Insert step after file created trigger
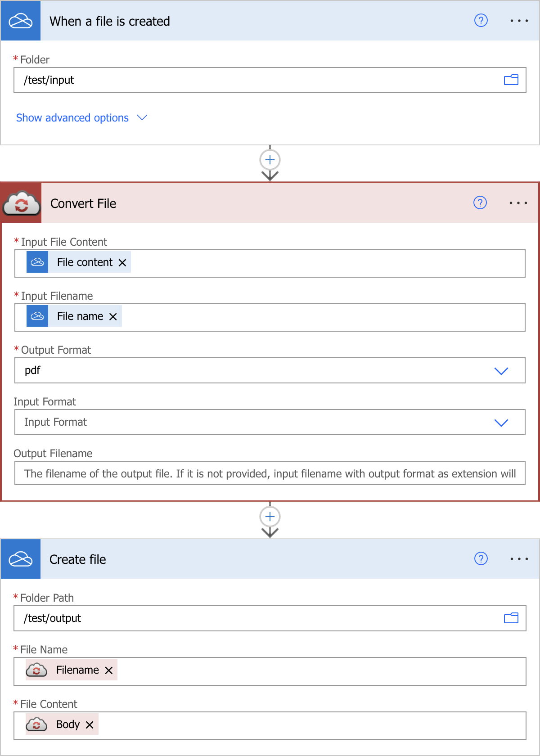The width and height of the screenshot is (540, 756). click(270, 160)
